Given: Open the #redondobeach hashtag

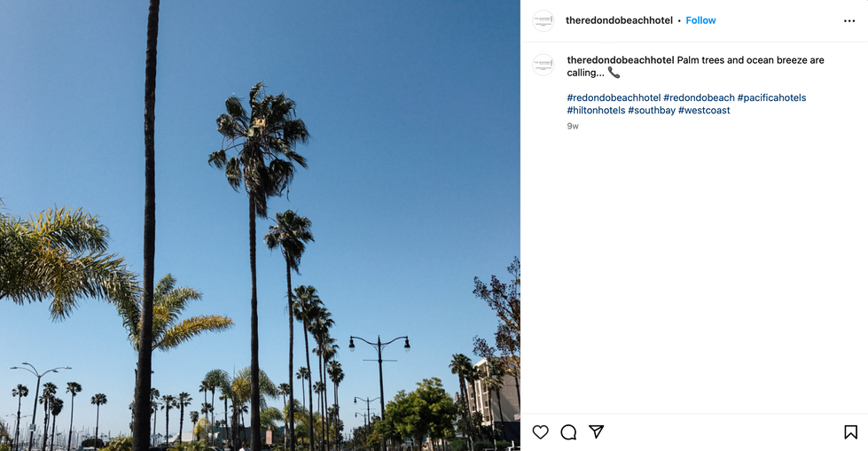Looking at the screenshot, I should 700,98.
